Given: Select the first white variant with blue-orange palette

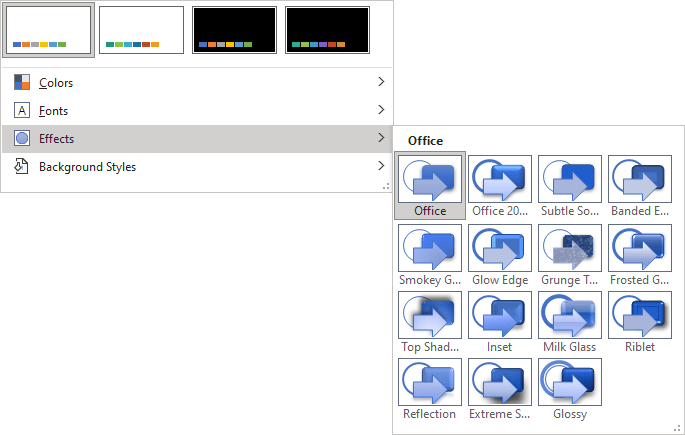Looking at the screenshot, I should tap(48, 30).
